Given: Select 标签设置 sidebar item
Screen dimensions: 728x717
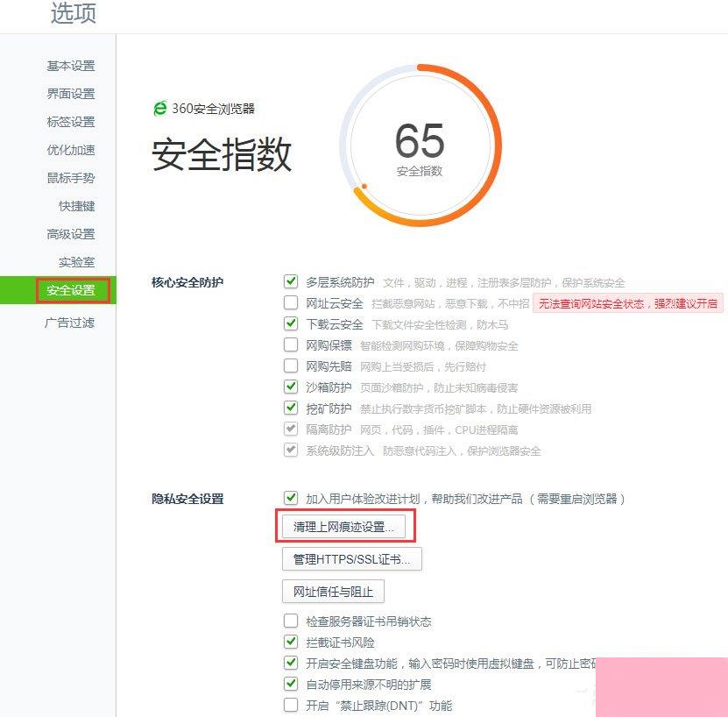Looking at the screenshot, I should click(71, 122).
